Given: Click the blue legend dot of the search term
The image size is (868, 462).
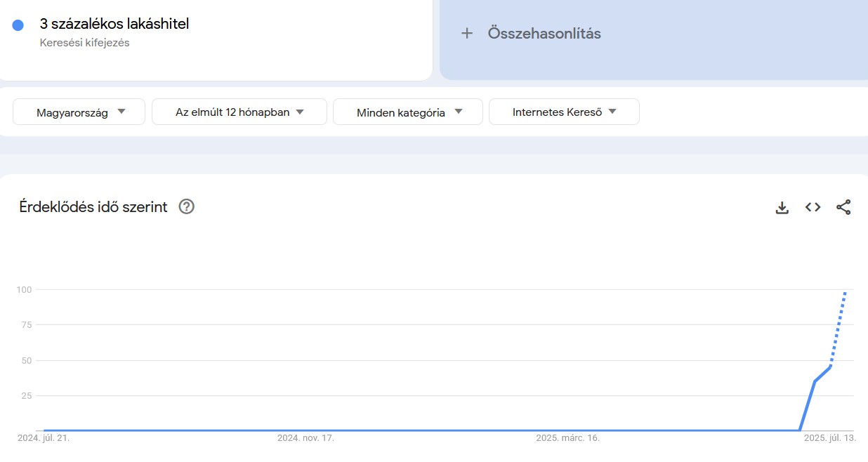Looking at the screenshot, I should pyautogui.click(x=17, y=24).
